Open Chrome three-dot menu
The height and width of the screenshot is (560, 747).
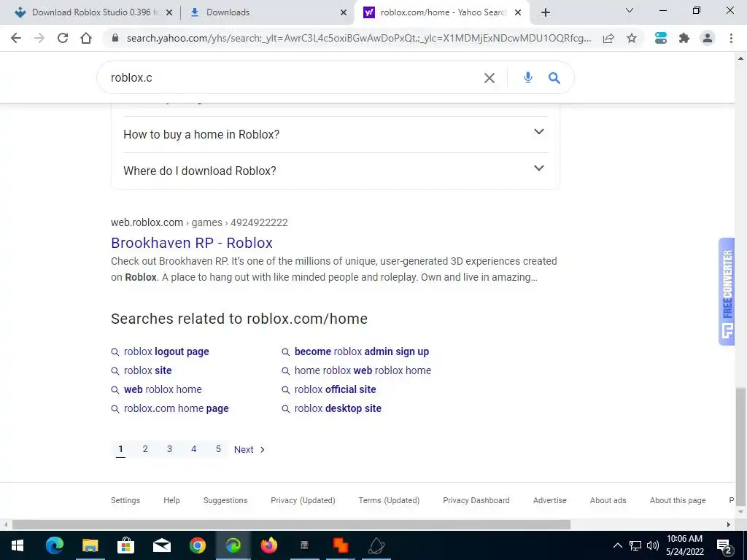(x=731, y=38)
